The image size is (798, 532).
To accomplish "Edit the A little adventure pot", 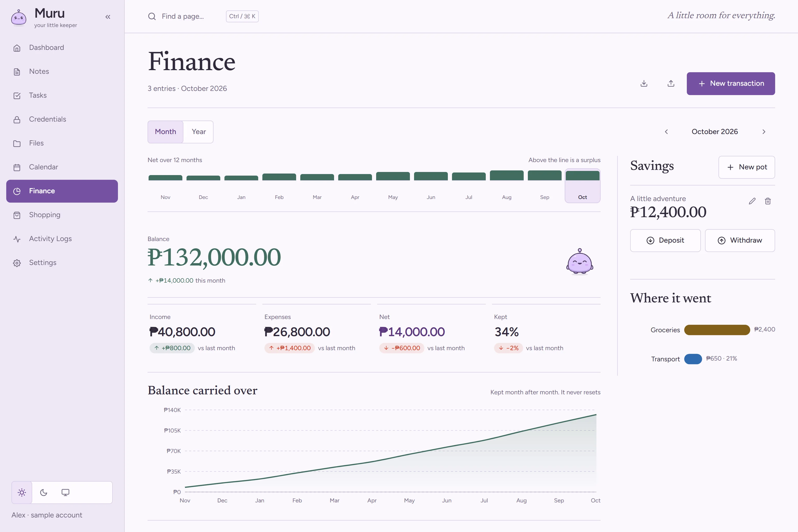I will (752, 201).
